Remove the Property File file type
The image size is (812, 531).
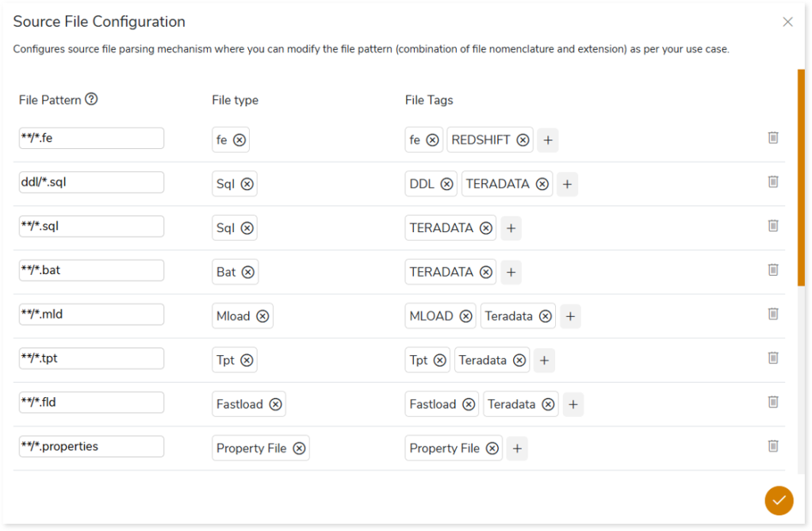(299, 449)
